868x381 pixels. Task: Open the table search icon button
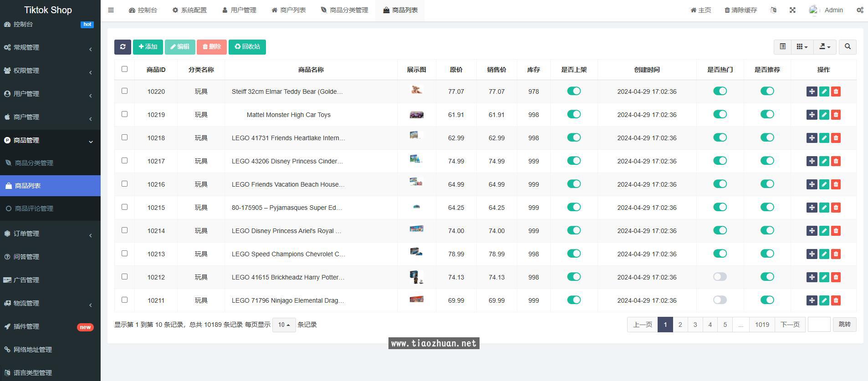tap(848, 47)
